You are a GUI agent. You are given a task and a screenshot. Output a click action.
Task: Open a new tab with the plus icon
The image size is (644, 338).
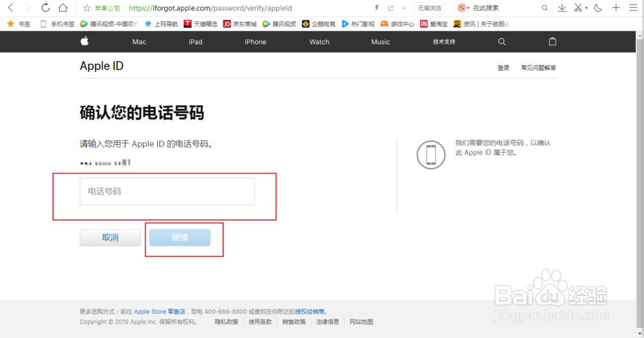616,7
